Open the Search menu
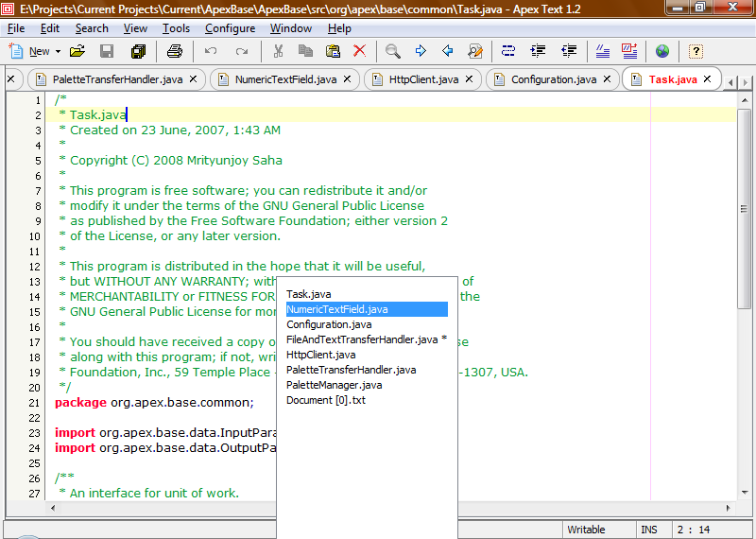756x539 pixels. (92, 28)
